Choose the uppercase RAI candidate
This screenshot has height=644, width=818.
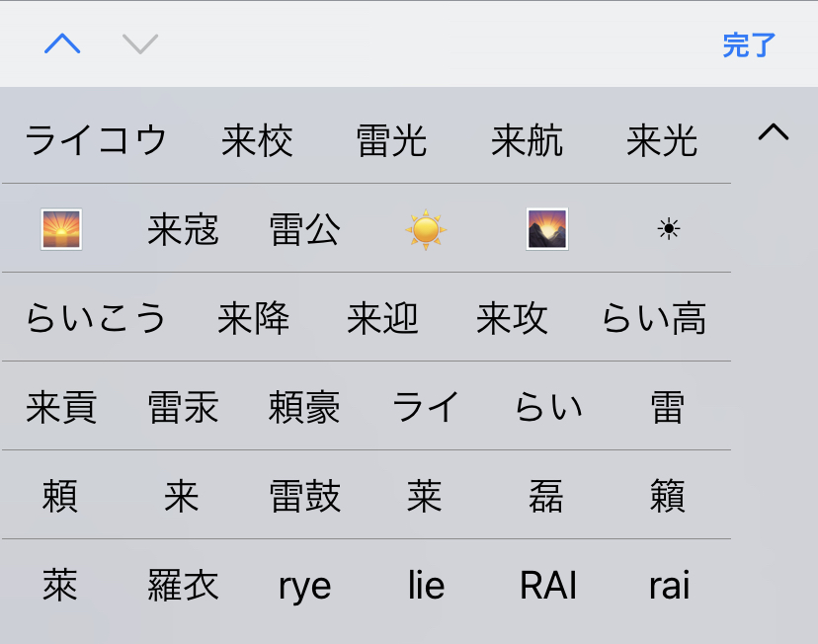pos(547,586)
